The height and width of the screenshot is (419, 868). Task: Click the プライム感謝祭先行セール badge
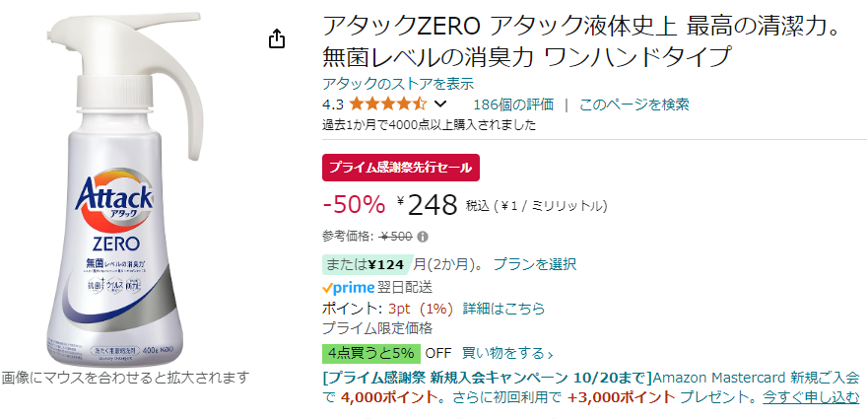tap(401, 168)
